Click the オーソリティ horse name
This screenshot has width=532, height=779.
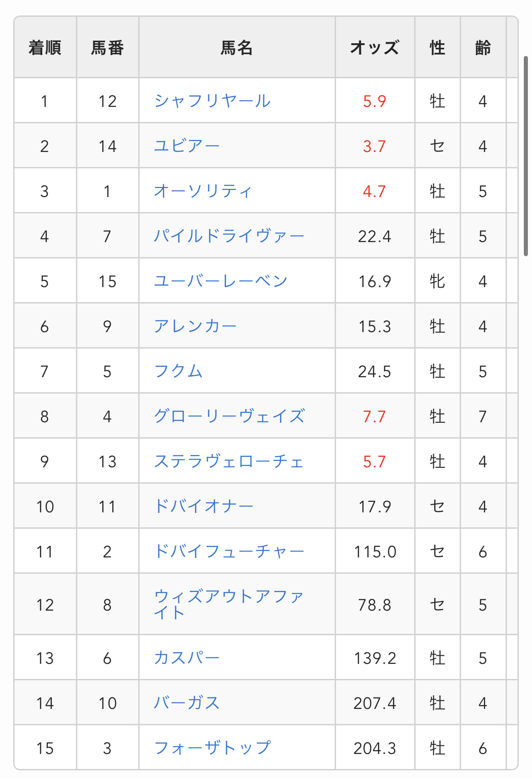pos(203,191)
